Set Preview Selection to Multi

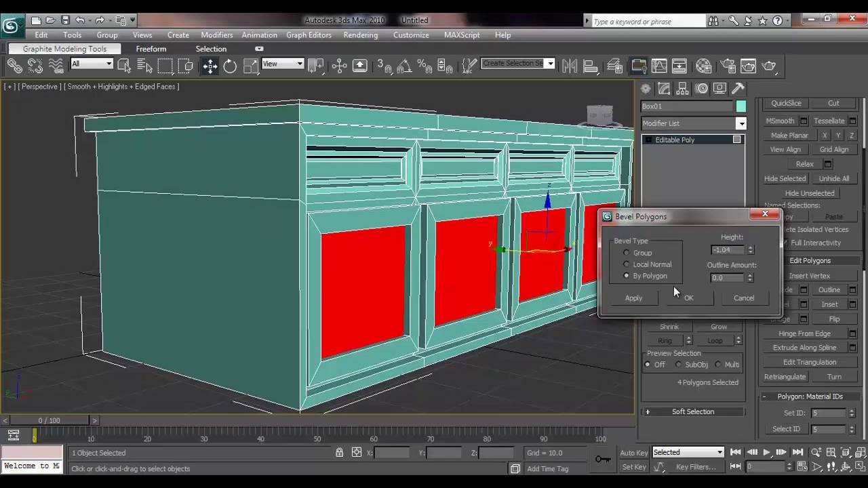(x=717, y=365)
